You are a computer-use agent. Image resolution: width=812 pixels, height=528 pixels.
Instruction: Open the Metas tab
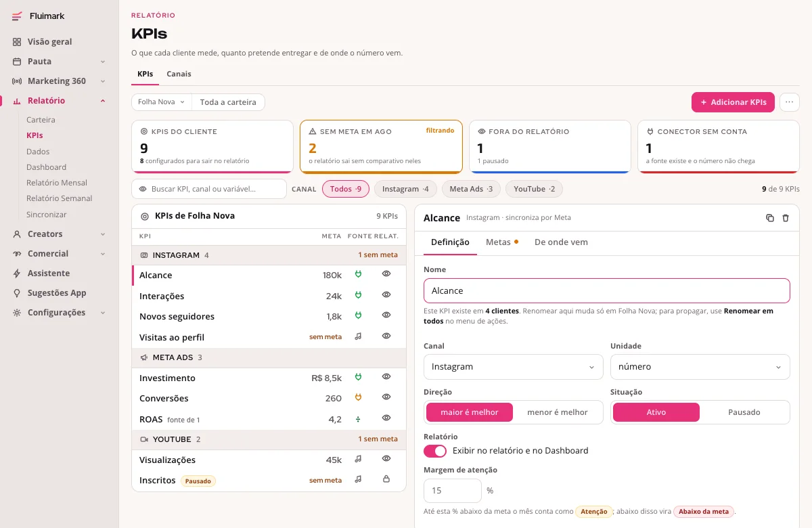[x=502, y=242]
